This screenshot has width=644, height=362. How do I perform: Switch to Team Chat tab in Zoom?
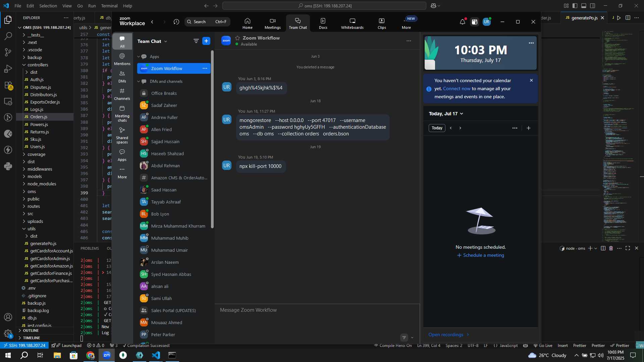298,23
